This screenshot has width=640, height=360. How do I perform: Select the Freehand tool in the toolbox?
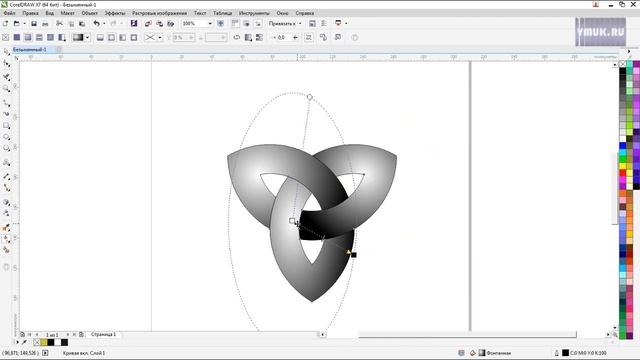point(6,103)
